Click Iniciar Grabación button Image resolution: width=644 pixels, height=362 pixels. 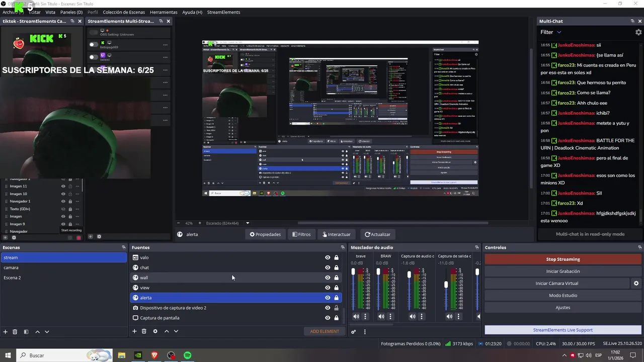[x=563, y=271]
